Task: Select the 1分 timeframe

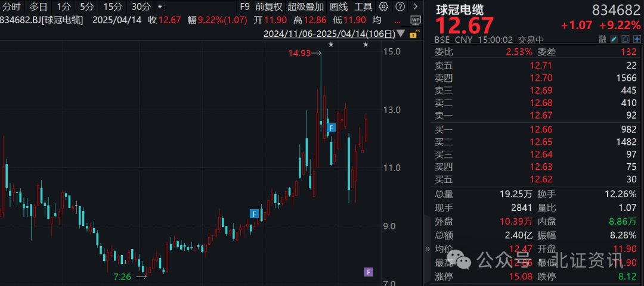Action: tap(64, 7)
